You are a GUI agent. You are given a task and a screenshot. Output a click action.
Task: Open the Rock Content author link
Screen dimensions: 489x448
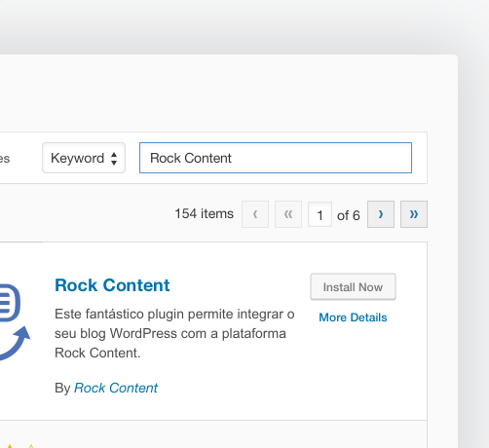tap(116, 388)
